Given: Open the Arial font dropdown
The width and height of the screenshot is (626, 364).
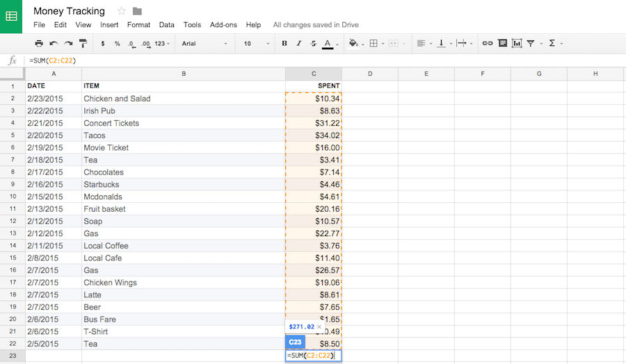Looking at the screenshot, I should coord(204,44).
